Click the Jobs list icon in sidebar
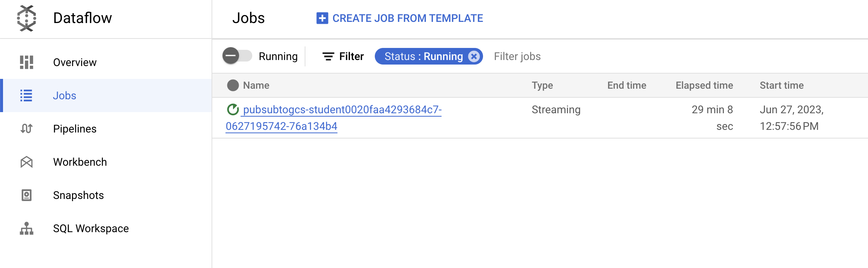Screen dimensions: 868x268 (x=26, y=95)
